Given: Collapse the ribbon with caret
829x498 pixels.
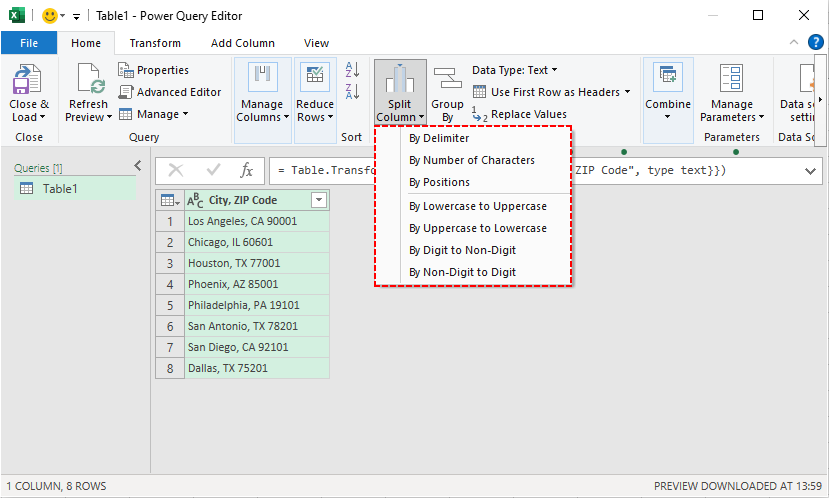Looking at the screenshot, I should (x=794, y=42).
